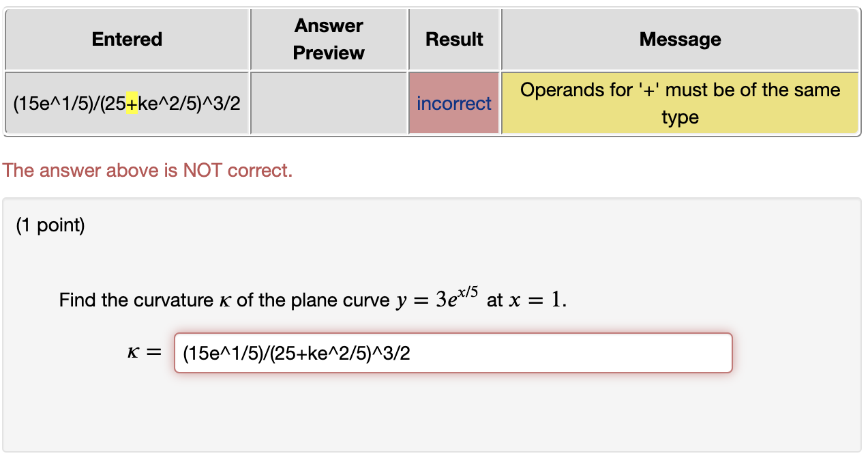Click the 'Result' column header

point(453,39)
